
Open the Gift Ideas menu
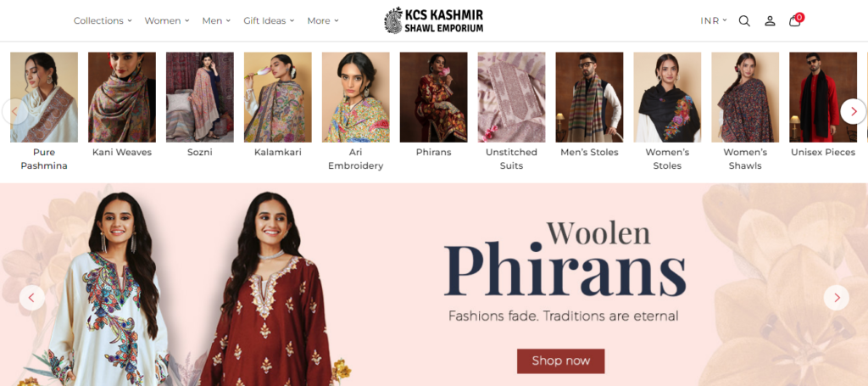[x=269, y=20]
